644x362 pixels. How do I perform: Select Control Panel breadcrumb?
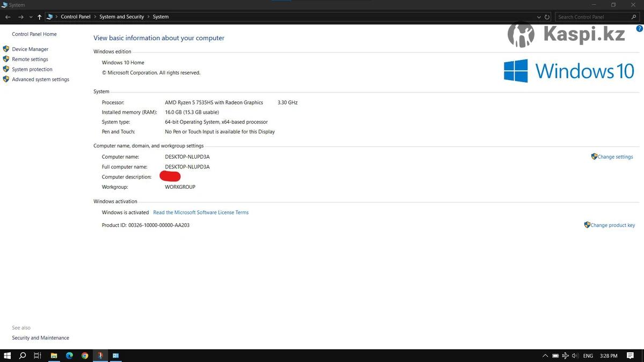pos(76,17)
